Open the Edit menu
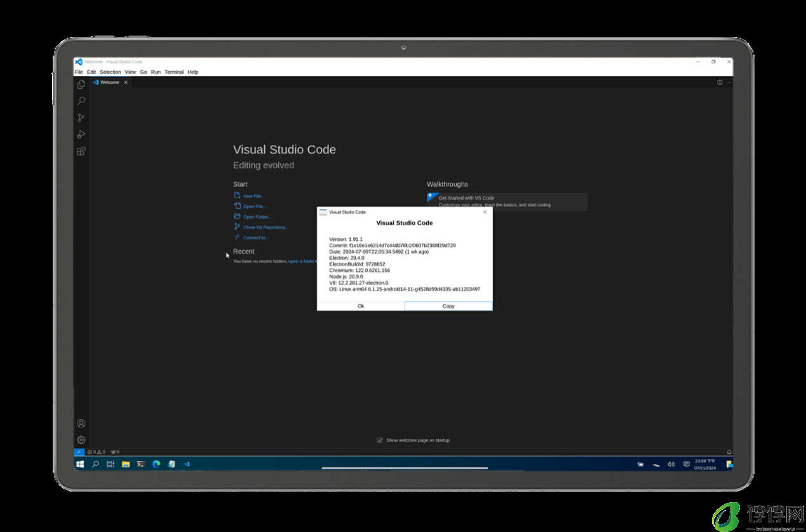This screenshot has width=806, height=532. point(91,72)
